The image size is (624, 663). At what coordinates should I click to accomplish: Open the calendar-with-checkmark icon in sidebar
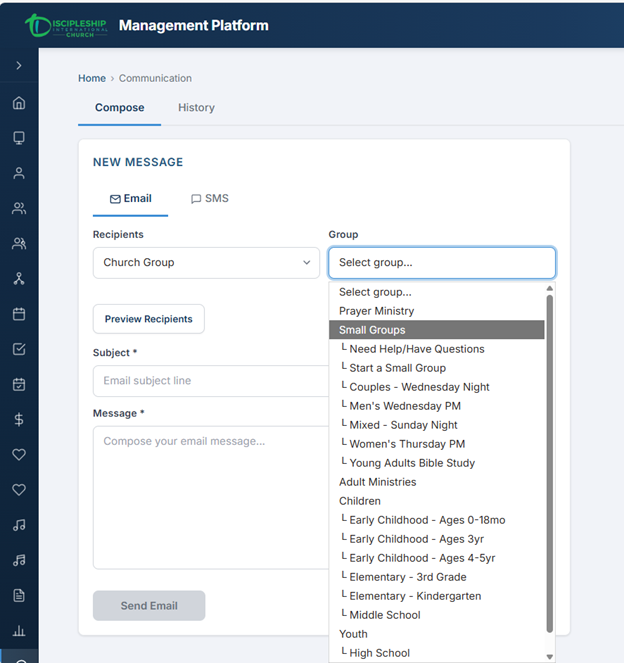click(19, 384)
